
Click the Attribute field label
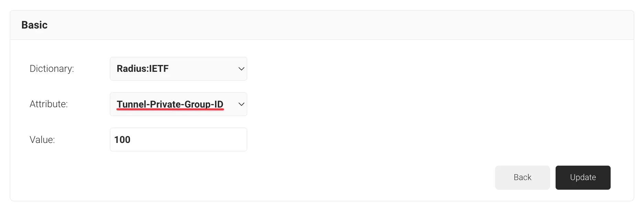[x=49, y=104]
